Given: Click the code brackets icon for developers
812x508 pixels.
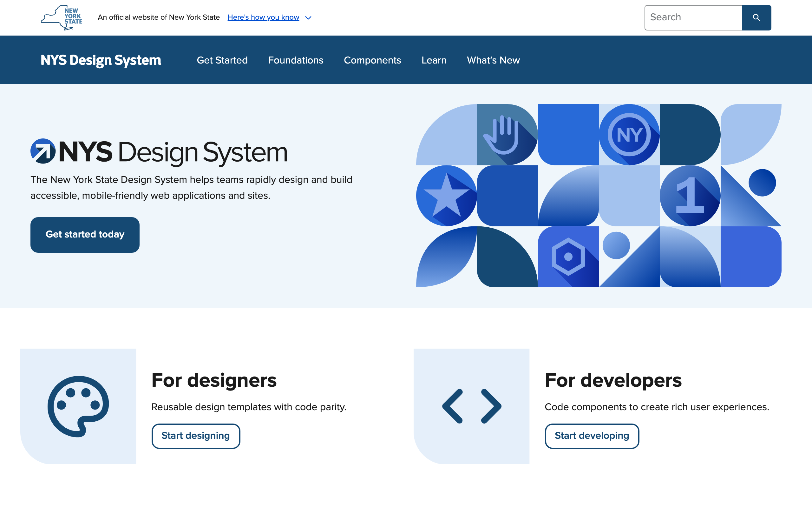Looking at the screenshot, I should tap(472, 406).
